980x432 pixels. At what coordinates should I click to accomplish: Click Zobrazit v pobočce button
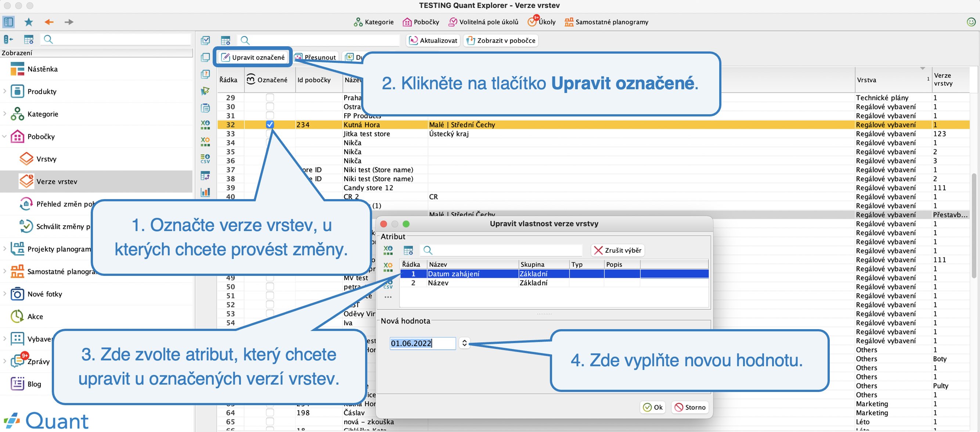point(501,40)
